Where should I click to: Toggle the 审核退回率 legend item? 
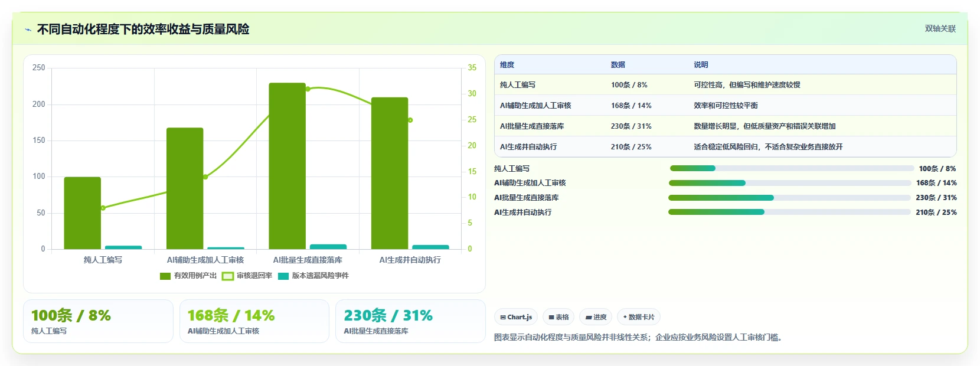click(x=247, y=276)
